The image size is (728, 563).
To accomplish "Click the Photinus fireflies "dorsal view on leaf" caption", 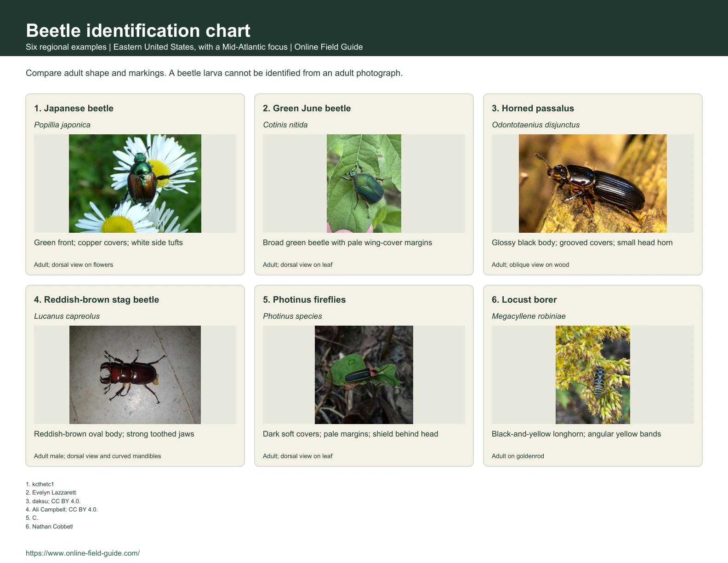I will (x=297, y=456).
